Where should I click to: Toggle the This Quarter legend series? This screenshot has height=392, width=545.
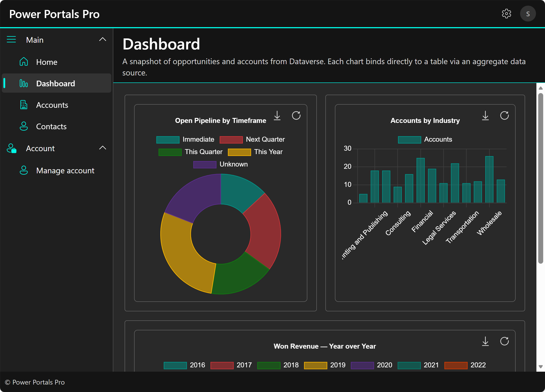pyautogui.click(x=190, y=152)
